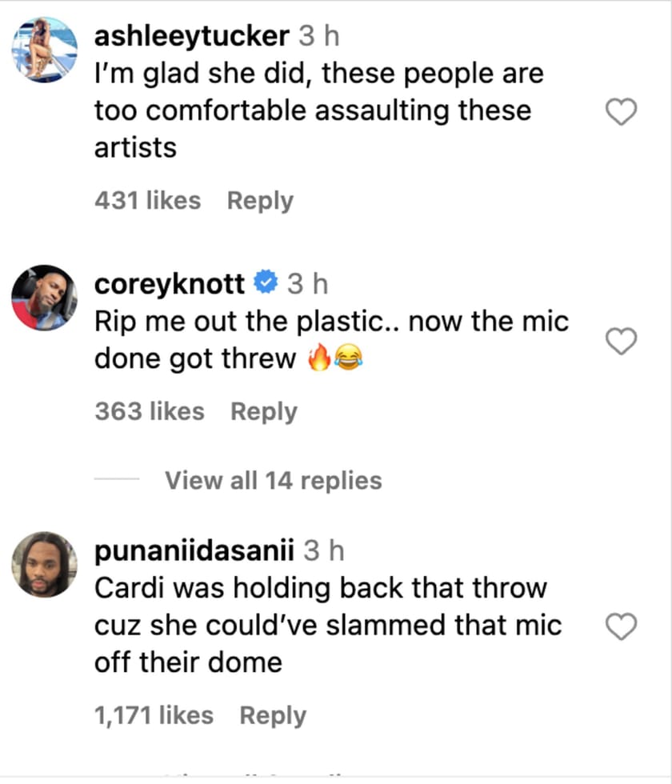
Task: View the 363 likes list
Action: (149, 411)
